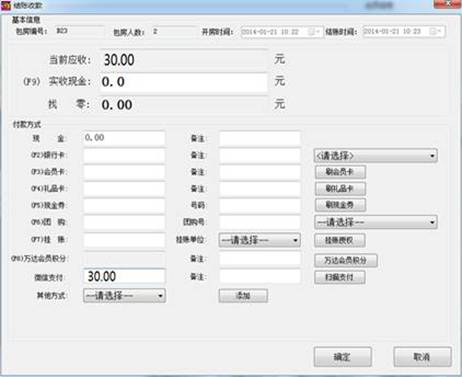Click the 礼品卡 amount input field

[x=124, y=189]
